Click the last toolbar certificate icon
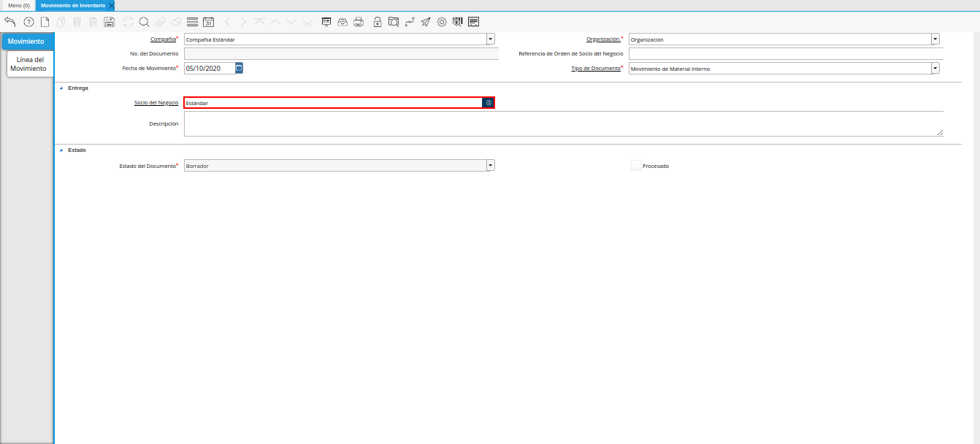The height and width of the screenshot is (444, 980). coord(474,22)
